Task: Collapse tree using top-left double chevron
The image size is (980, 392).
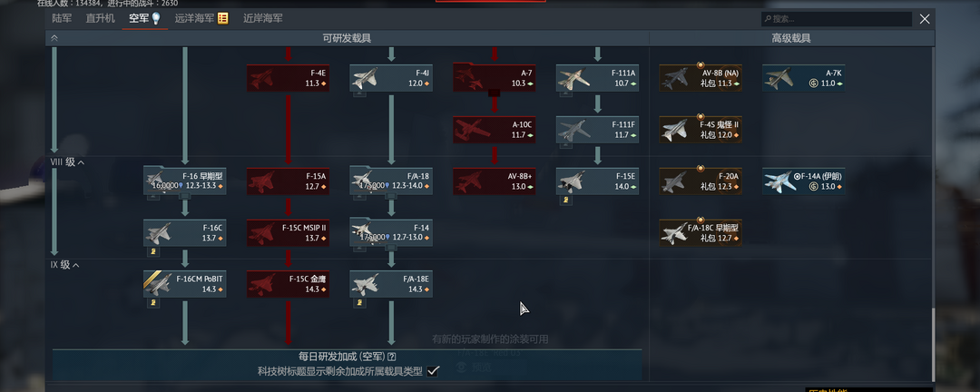Action: [x=54, y=37]
